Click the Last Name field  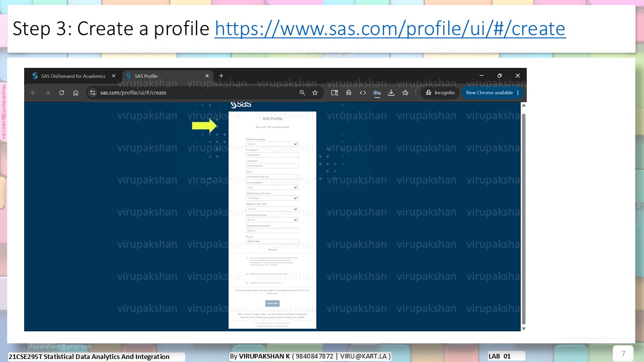(x=272, y=165)
